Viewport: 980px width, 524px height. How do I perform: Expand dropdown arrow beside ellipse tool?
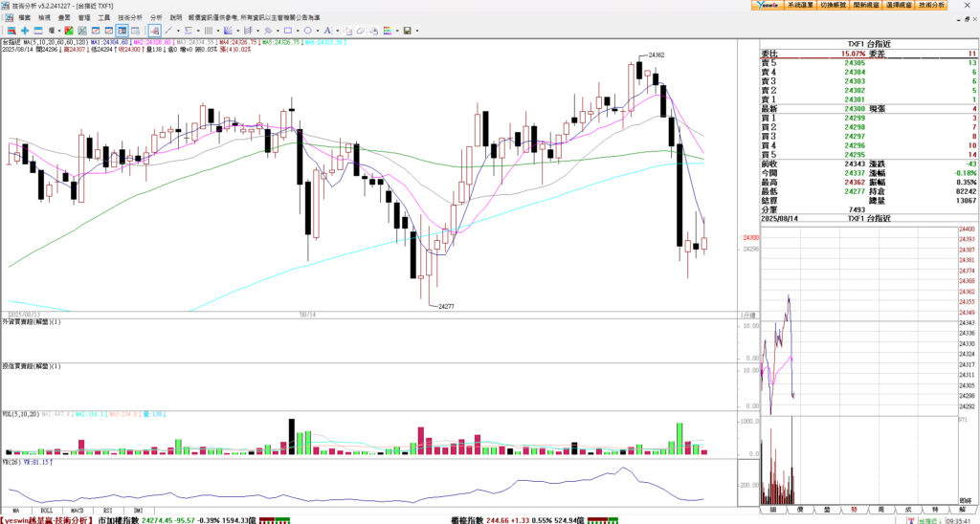point(318,31)
